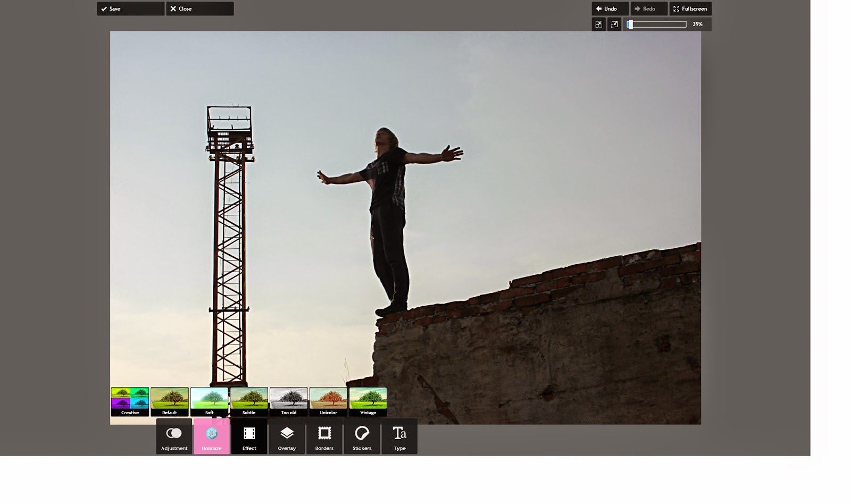851x504 pixels.
Task: Click the zoom level slider
Action: coord(657,24)
